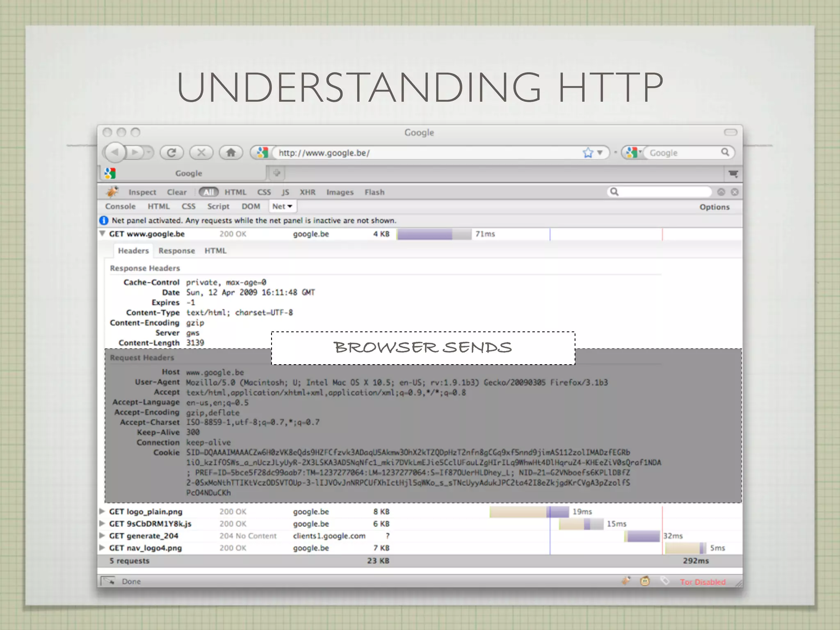List all tabs with the tab-list icon
The height and width of the screenshot is (630, 840).
click(733, 173)
